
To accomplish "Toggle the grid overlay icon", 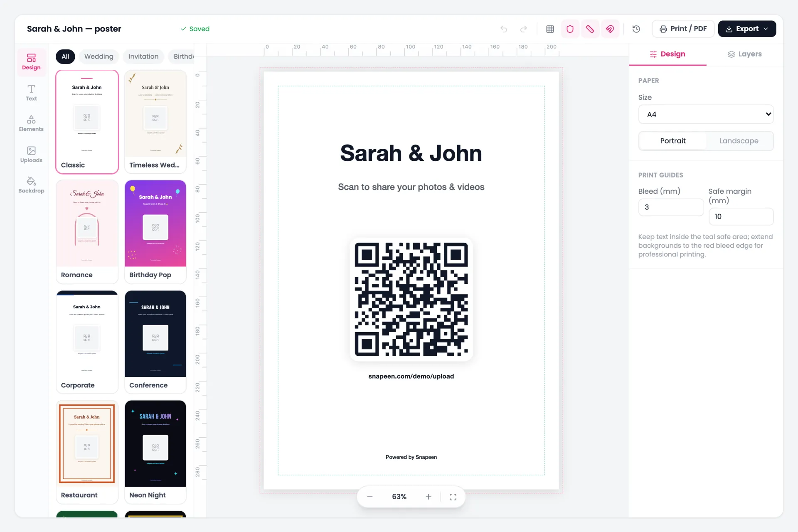I will (x=550, y=29).
